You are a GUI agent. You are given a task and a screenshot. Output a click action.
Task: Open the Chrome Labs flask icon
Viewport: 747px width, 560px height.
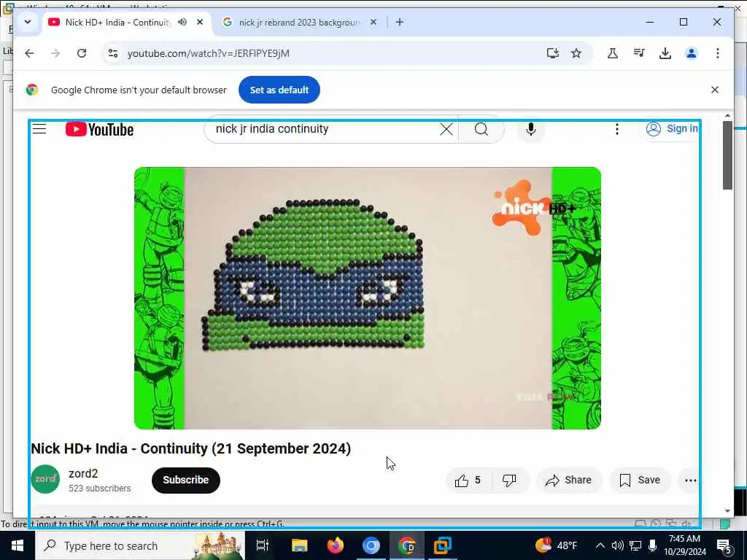613,53
